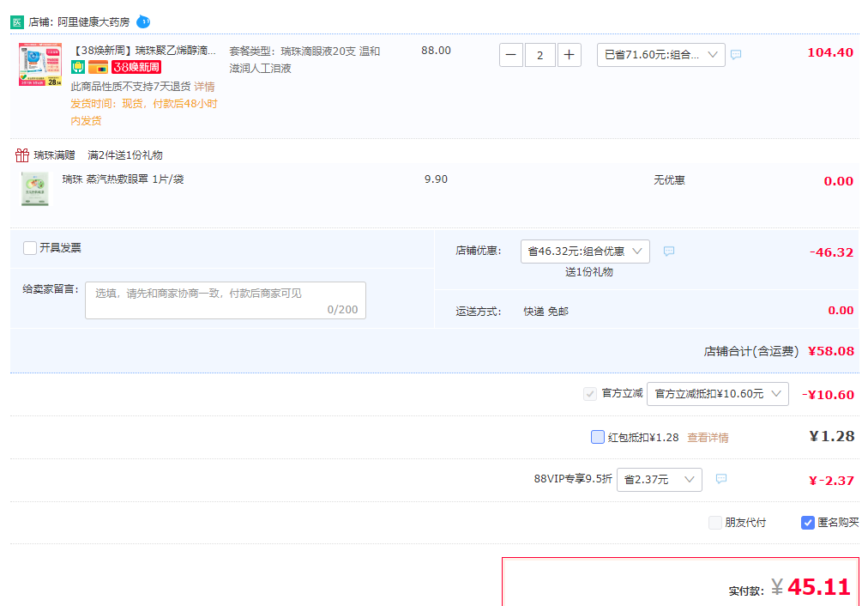868x606 pixels.
Task: Expand the 已省71.60元 combo discount dropdown
Action: tap(661, 55)
